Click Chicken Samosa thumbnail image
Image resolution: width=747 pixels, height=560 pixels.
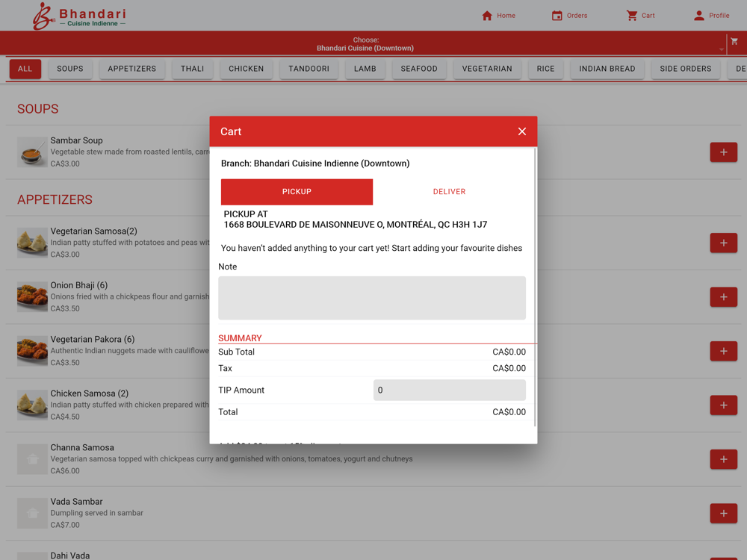(x=32, y=405)
